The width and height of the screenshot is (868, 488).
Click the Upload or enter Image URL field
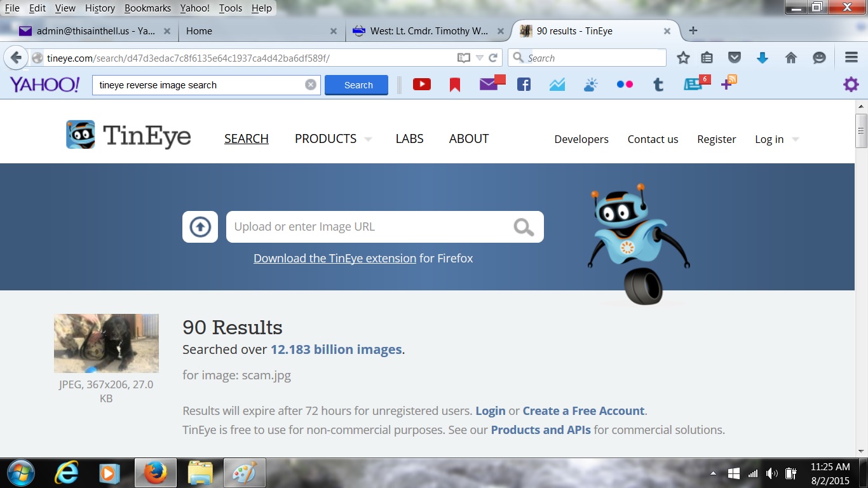369,227
